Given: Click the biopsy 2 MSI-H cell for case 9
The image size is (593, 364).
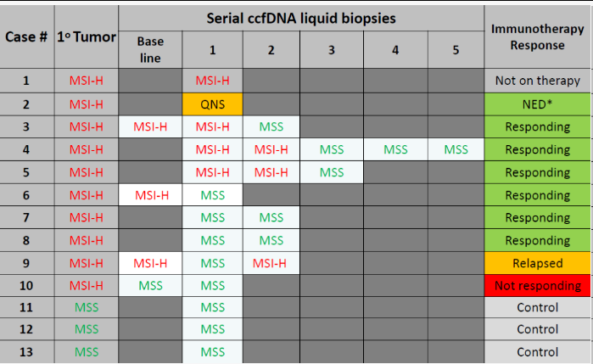Looking at the screenshot, I should [x=271, y=263].
